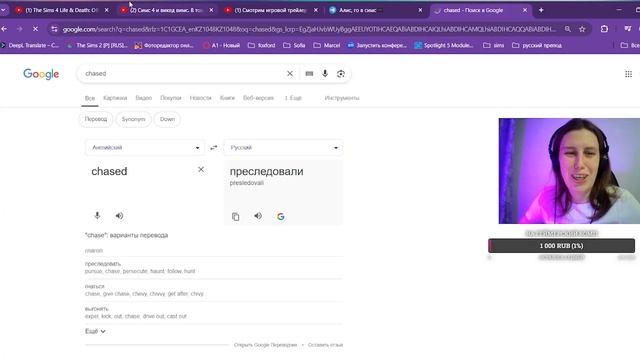Open Фоторедактор bookmark

(164, 45)
